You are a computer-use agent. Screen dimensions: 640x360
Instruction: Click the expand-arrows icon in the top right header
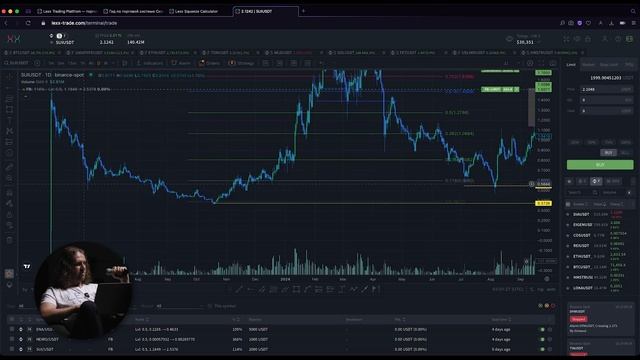pyautogui.click(x=567, y=39)
